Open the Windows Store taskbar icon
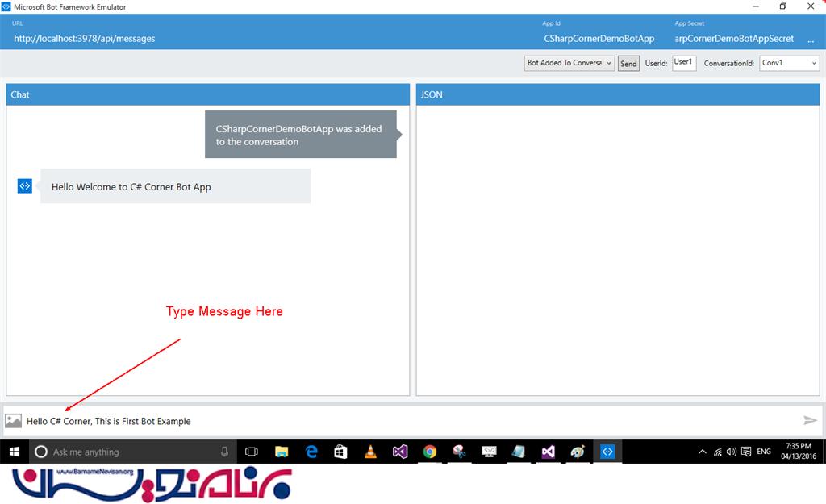This screenshot has height=504, width=826. click(x=341, y=452)
